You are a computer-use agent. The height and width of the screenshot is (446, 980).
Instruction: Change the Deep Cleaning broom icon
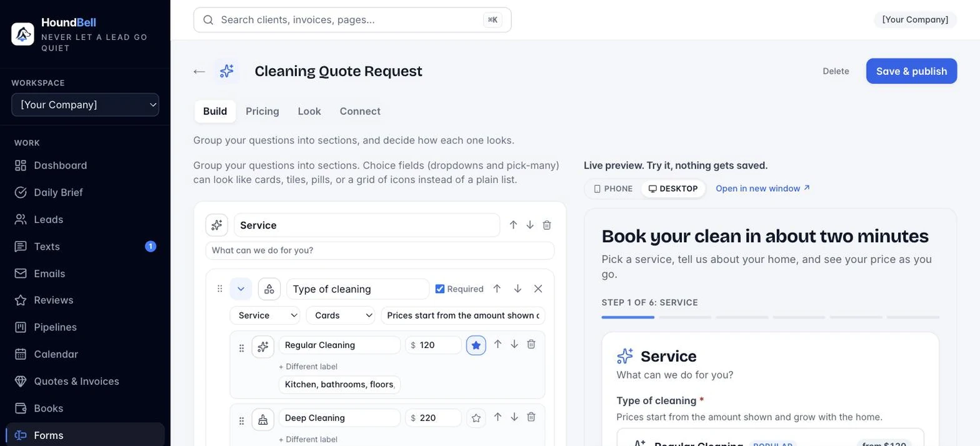(x=263, y=419)
